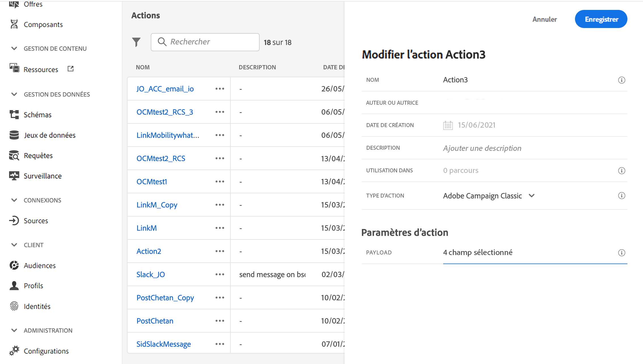The image size is (643, 364).
Task: Click the Audiences icon in sidebar
Action: pos(14,265)
